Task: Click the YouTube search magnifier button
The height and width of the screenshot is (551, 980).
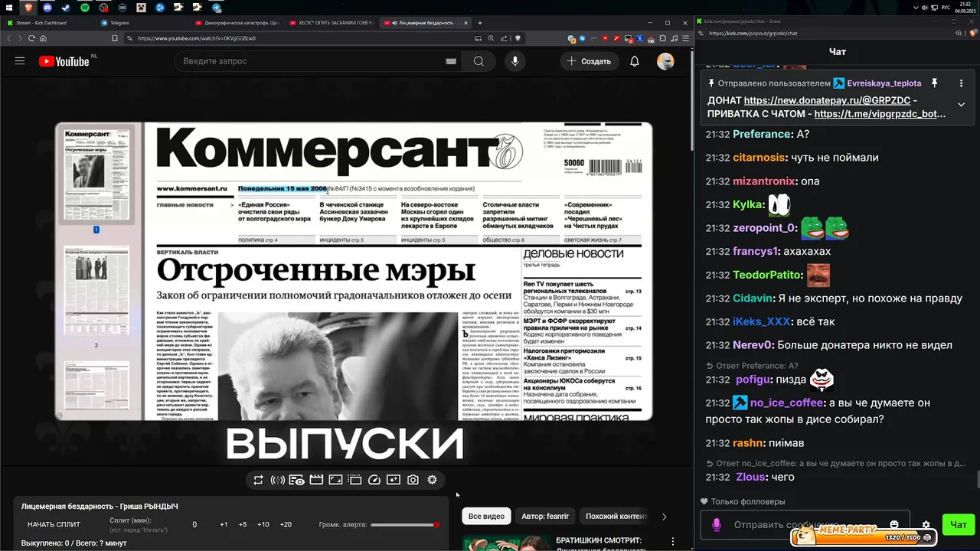Action: click(x=479, y=61)
